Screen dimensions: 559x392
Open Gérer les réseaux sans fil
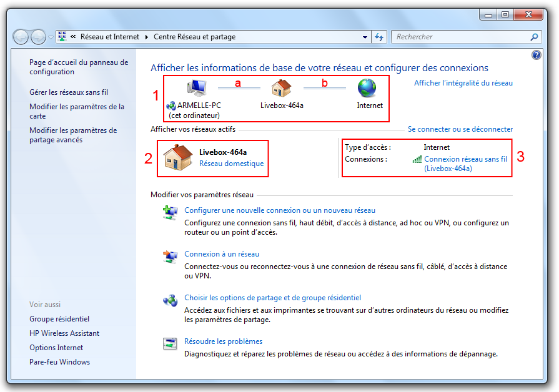(x=69, y=92)
